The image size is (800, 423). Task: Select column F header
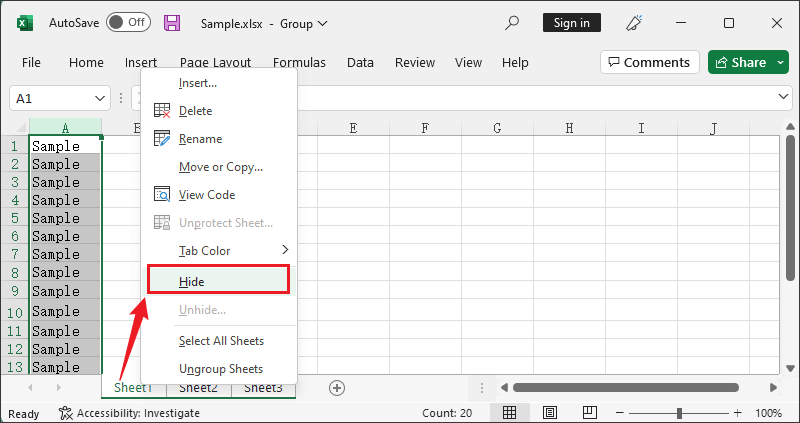pos(425,128)
